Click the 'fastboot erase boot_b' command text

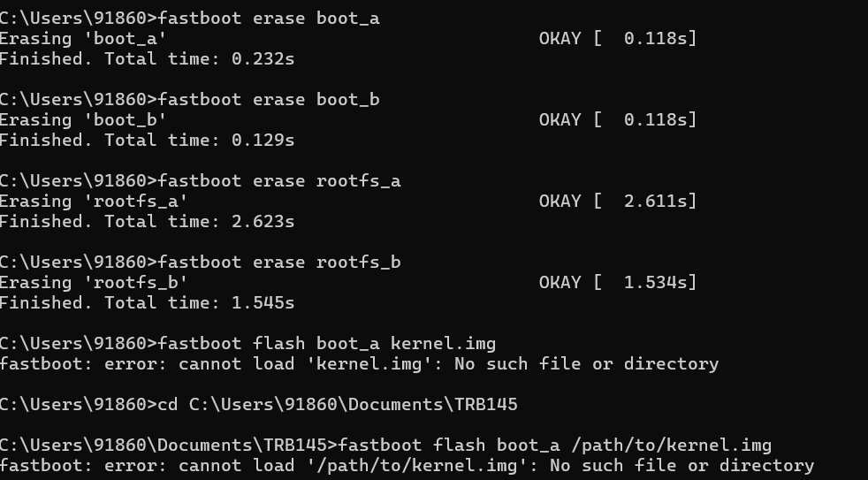pos(269,100)
